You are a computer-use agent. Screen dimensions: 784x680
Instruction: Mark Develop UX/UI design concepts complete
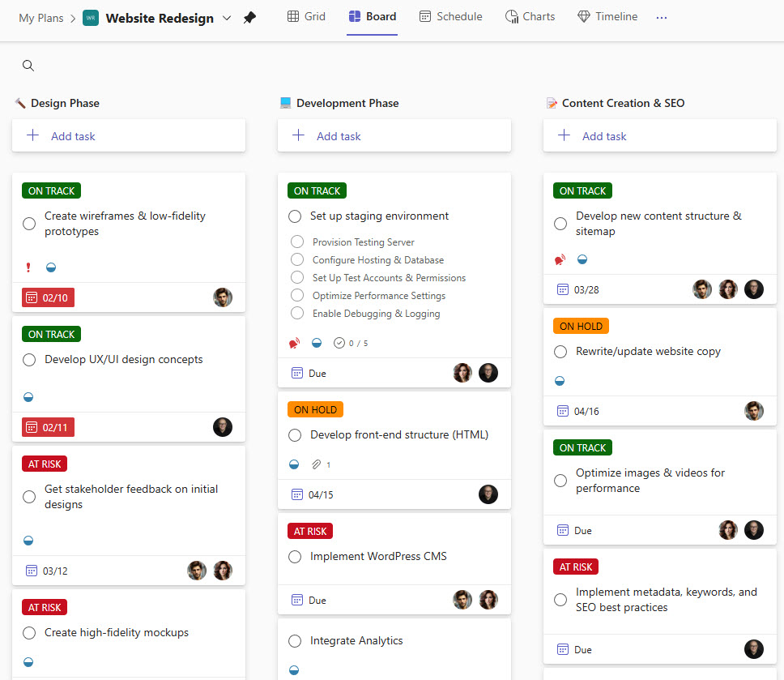(x=29, y=360)
